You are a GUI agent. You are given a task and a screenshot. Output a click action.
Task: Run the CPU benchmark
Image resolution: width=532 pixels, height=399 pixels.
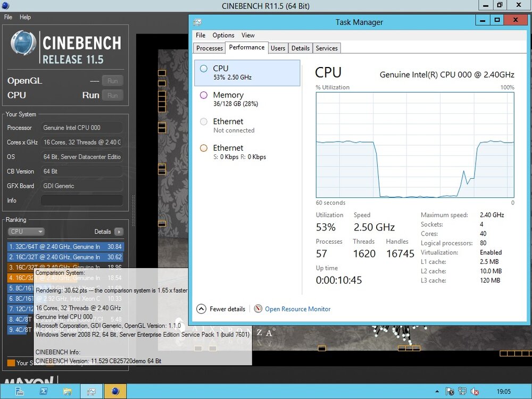112,95
